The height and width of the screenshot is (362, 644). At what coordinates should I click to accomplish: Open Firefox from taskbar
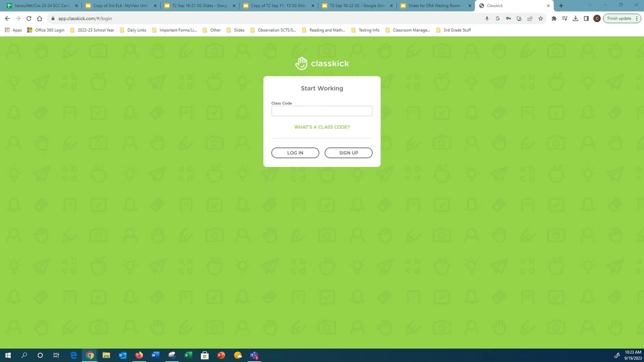pyautogui.click(x=139, y=355)
